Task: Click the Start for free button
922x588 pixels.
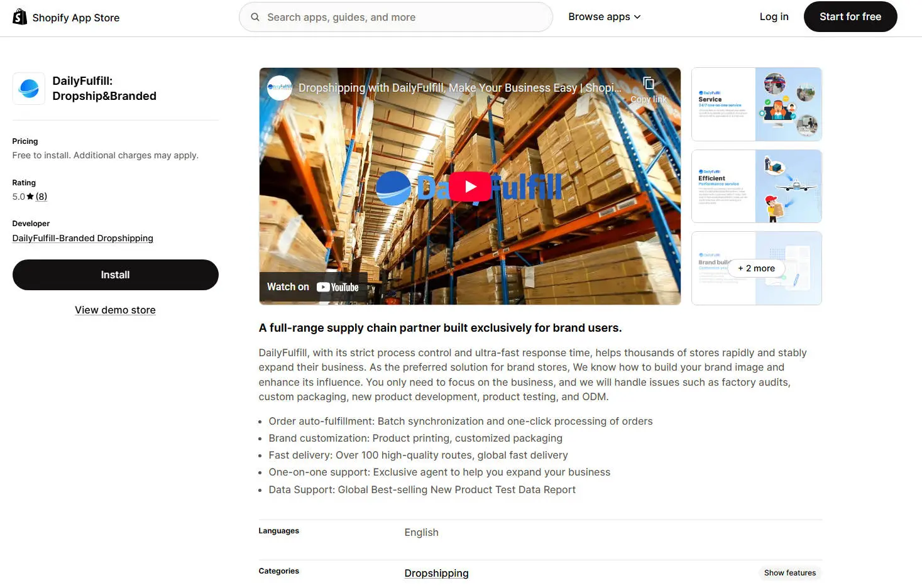Action: pyautogui.click(x=850, y=17)
